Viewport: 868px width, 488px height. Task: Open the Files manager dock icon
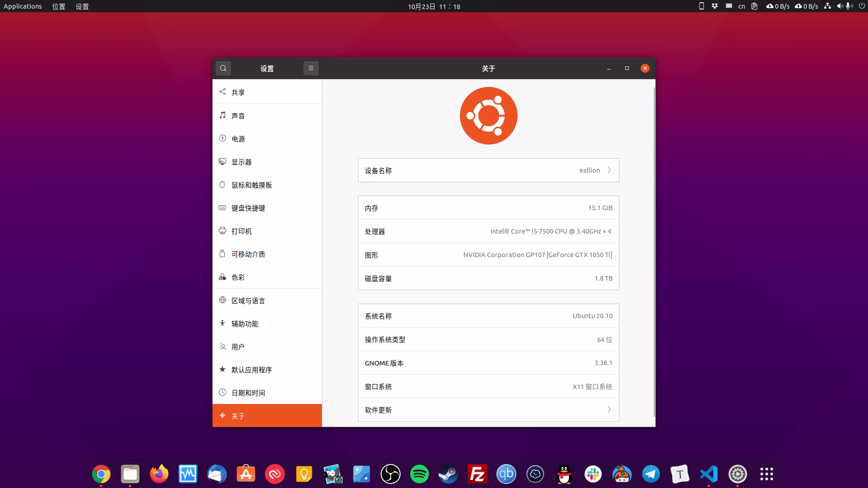[x=130, y=474]
